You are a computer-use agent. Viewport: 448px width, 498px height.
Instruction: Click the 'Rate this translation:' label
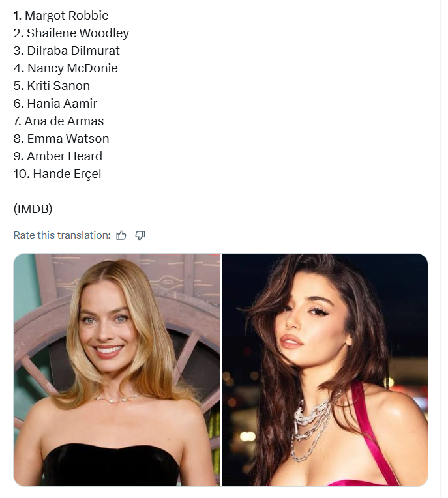(62, 235)
